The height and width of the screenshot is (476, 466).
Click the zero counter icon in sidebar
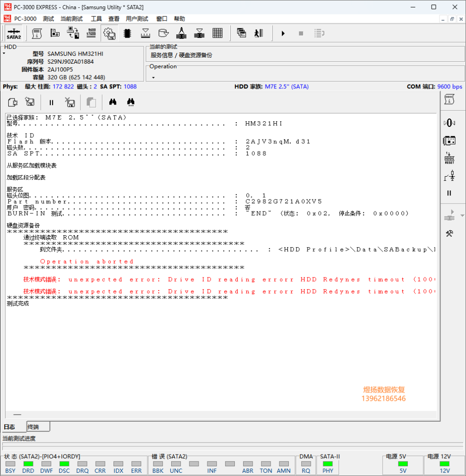(449, 123)
